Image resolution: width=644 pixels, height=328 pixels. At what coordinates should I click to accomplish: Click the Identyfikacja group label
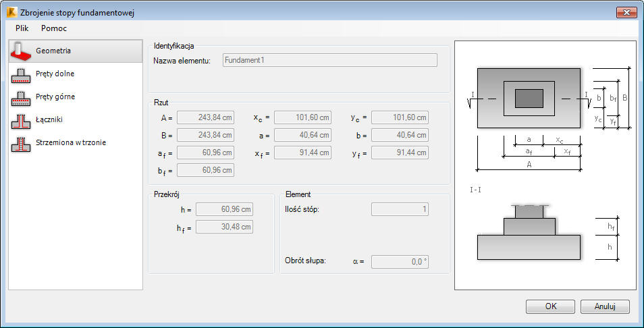click(x=173, y=46)
